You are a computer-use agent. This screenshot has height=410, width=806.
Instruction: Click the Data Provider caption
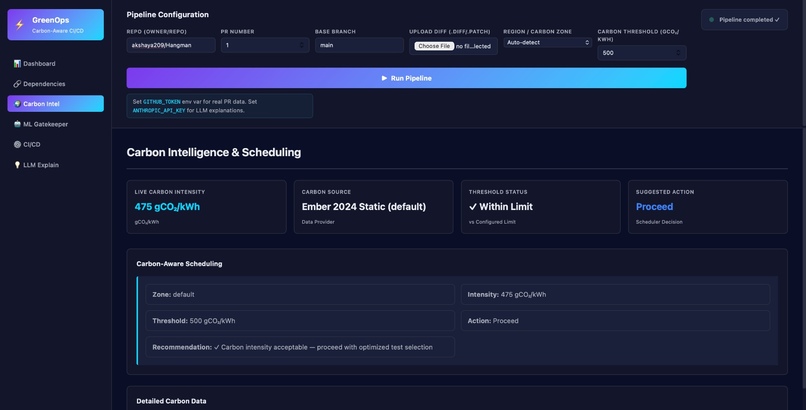pos(318,222)
